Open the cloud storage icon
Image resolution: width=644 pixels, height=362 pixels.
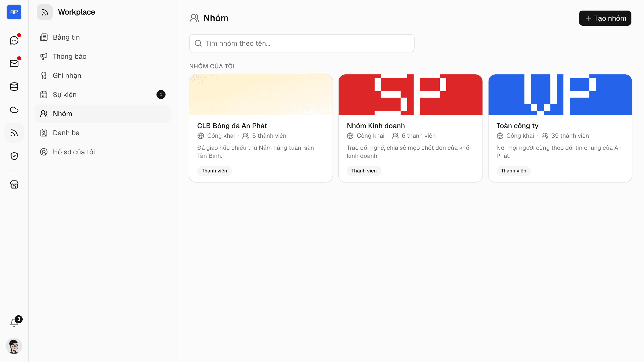pos(14,110)
